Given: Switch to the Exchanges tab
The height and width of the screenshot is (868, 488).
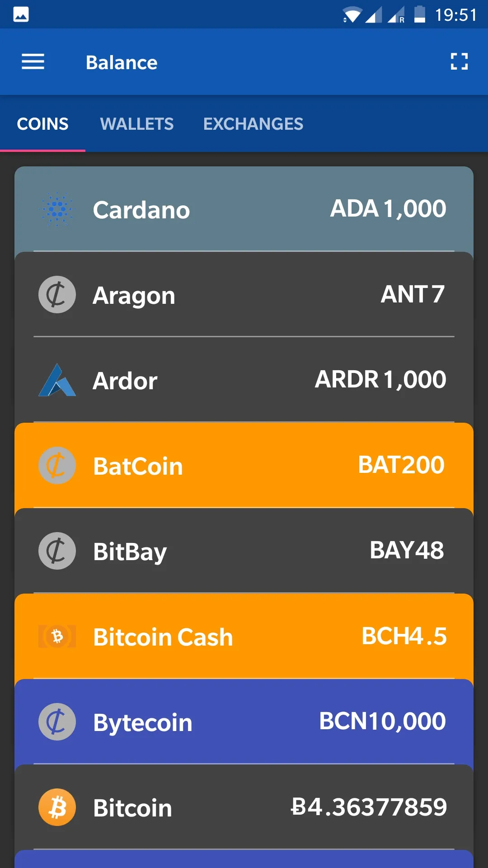Looking at the screenshot, I should click(x=253, y=124).
